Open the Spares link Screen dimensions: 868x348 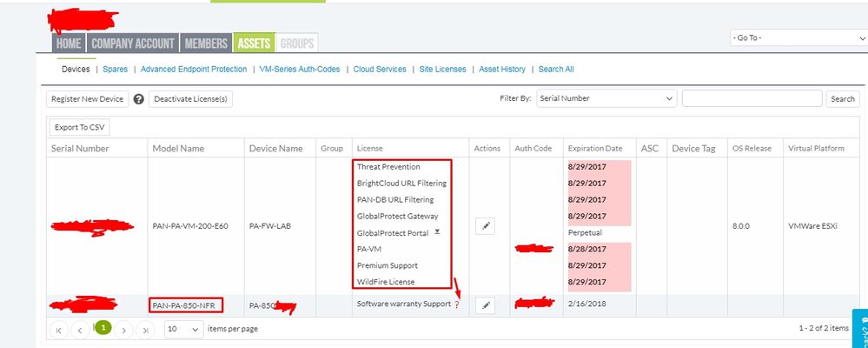[116, 70]
